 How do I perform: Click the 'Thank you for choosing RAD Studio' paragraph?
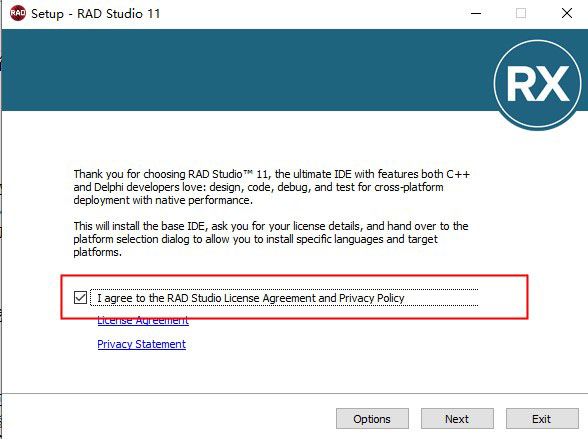[272, 187]
